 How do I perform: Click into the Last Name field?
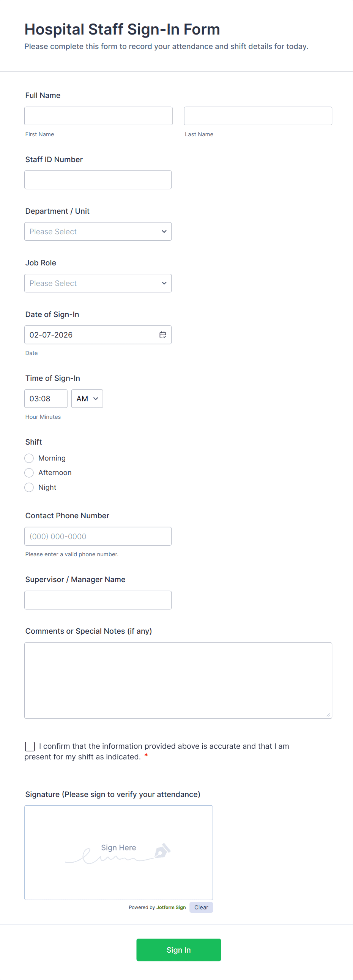click(258, 116)
